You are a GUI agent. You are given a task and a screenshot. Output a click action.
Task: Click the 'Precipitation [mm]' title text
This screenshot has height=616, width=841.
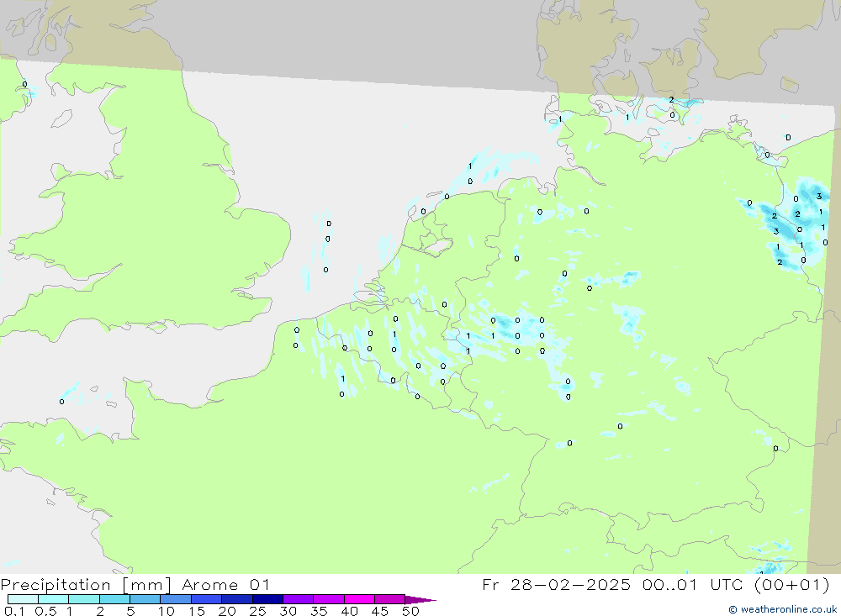(x=86, y=585)
